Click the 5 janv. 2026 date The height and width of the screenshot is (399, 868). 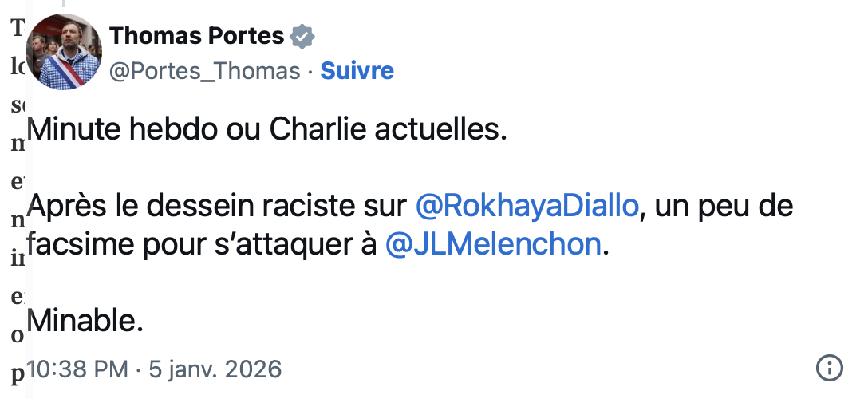[214, 369]
